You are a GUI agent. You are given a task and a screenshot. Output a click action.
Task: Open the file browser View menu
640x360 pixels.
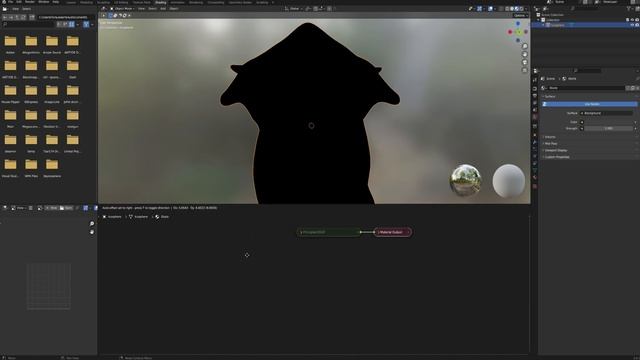15,9
